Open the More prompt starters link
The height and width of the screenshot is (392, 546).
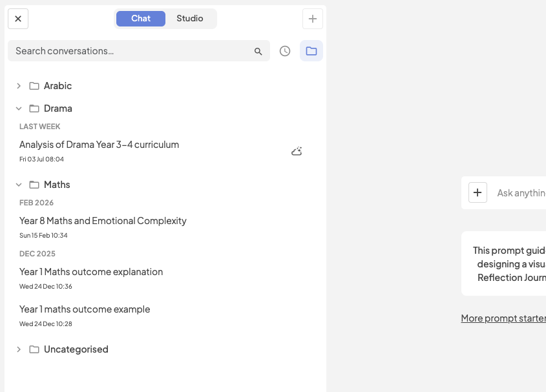(503, 318)
